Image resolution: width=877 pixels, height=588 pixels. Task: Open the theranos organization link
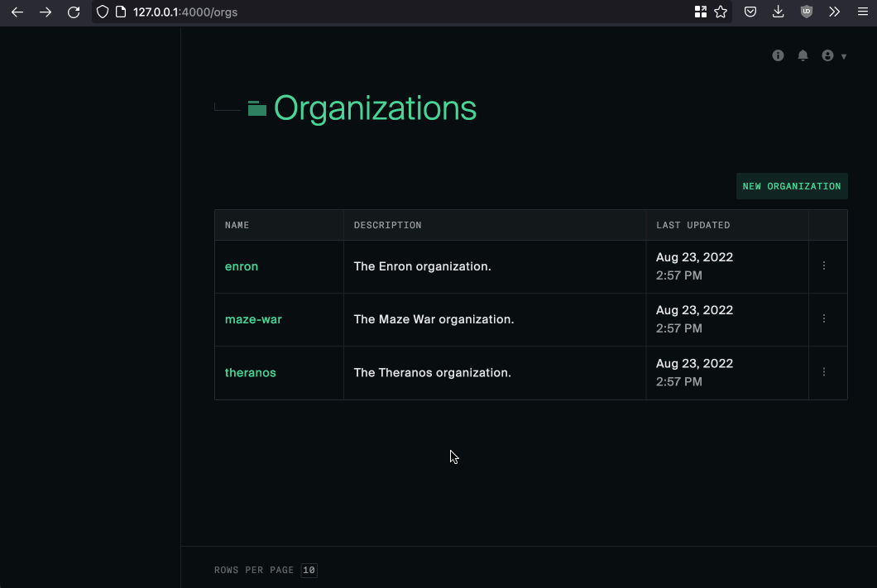point(251,373)
